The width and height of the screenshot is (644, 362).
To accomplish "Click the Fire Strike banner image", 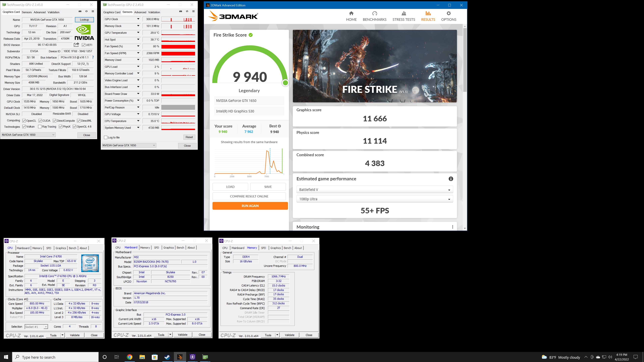I will coord(374,66).
